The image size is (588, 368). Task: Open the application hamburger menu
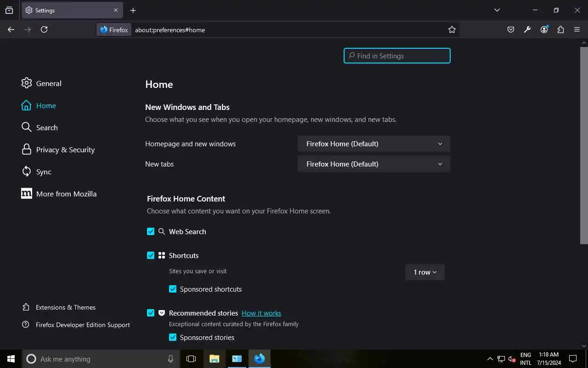click(577, 29)
